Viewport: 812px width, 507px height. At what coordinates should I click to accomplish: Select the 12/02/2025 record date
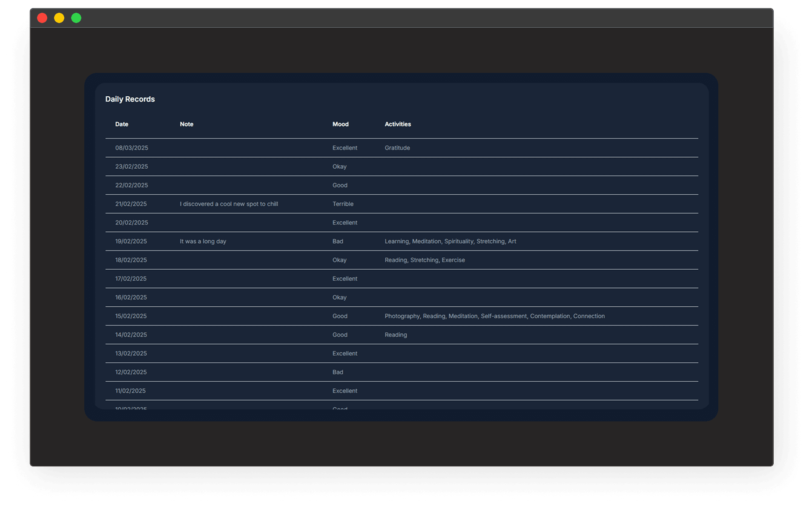pos(131,372)
